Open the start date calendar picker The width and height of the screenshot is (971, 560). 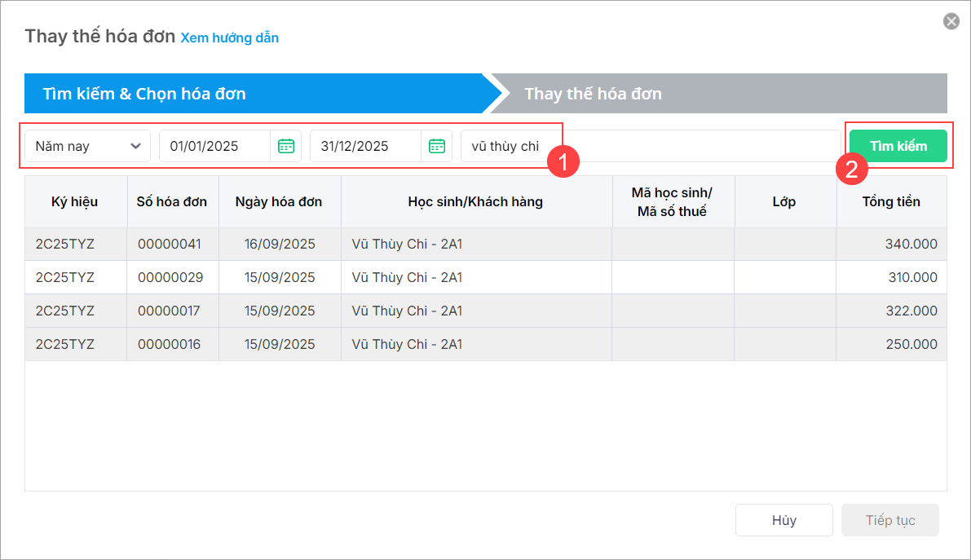coord(285,146)
